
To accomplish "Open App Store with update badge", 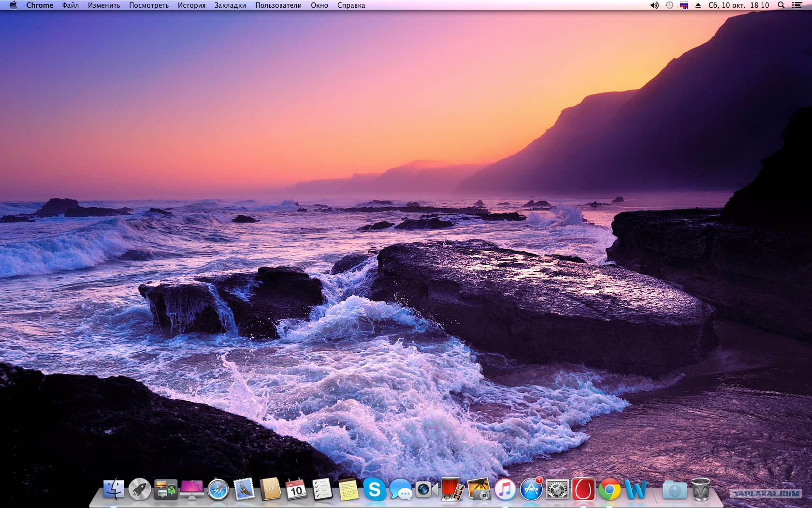I will click(x=532, y=490).
